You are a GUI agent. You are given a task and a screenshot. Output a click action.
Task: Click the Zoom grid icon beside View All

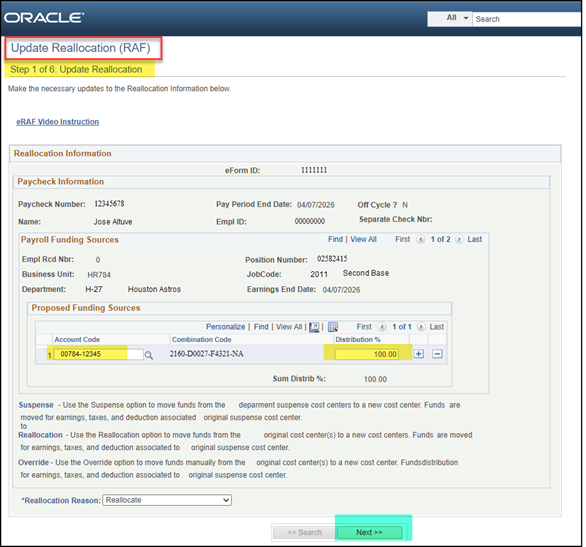[314, 327]
